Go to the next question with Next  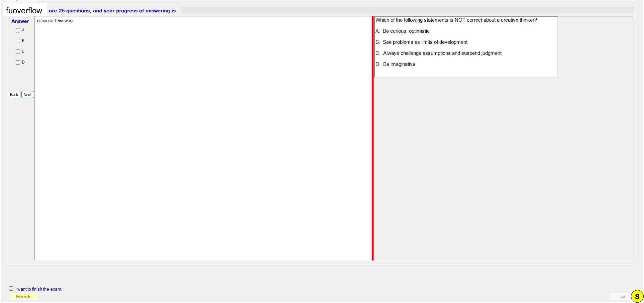click(27, 95)
